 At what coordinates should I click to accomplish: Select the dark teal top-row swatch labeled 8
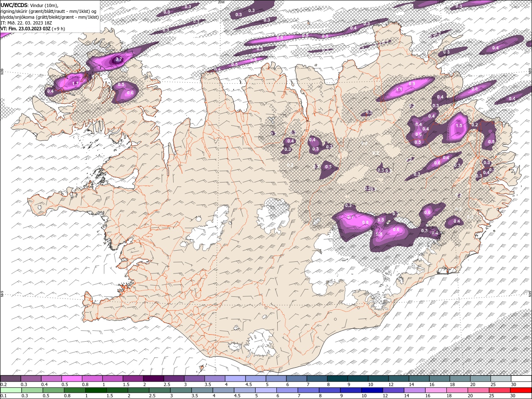[337, 379]
